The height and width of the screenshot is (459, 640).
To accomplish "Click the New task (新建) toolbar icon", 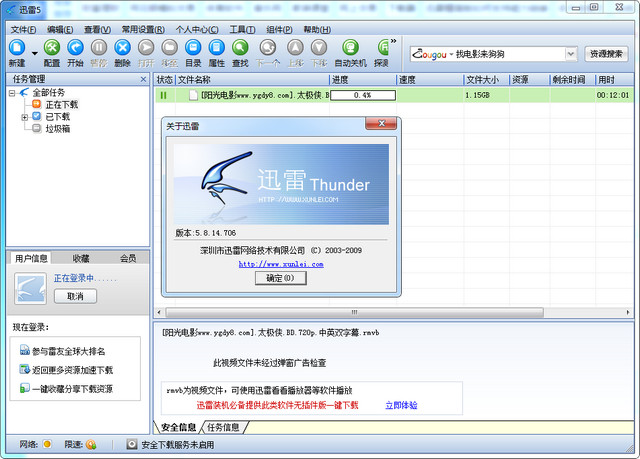I will click(x=17, y=48).
